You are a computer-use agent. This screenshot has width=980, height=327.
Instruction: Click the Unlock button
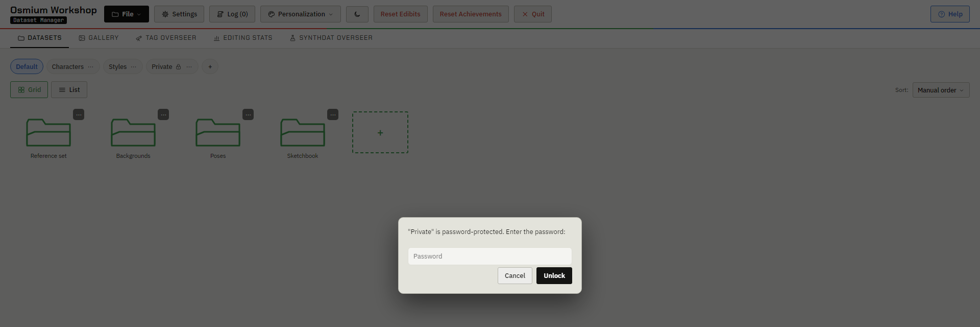(554, 275)
